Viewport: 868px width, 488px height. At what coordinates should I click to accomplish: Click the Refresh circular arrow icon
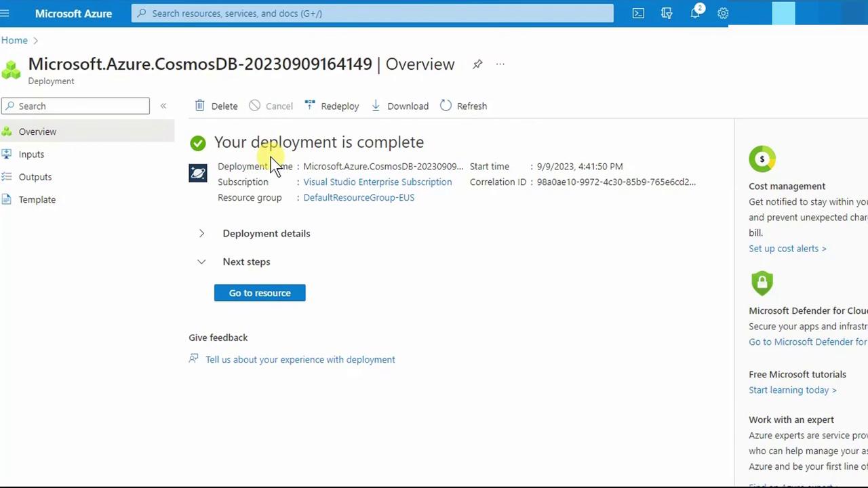[x=446, y=105]
